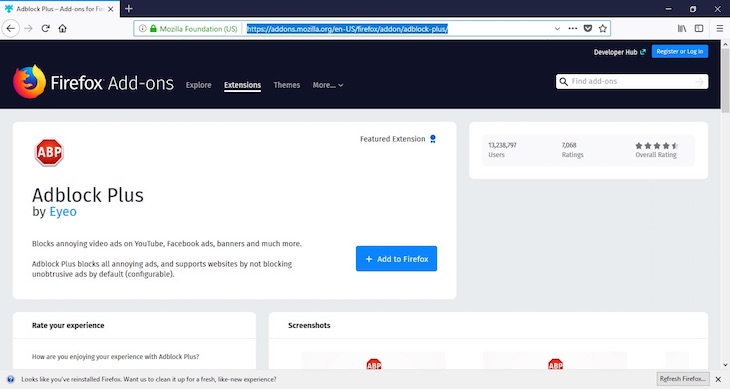This screenshot has height=389, width=730.
Task: Click the Adblock Plus title heading
Action: (x=88, y=195)
